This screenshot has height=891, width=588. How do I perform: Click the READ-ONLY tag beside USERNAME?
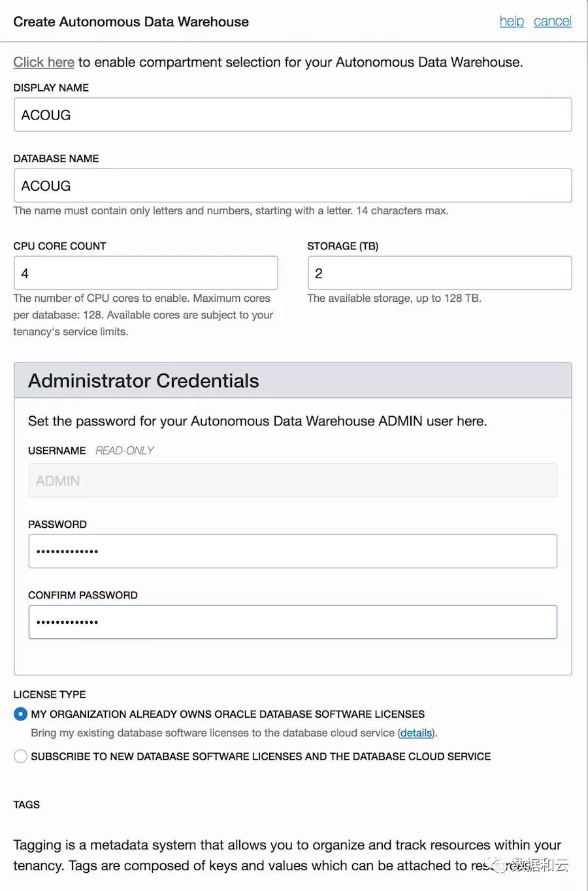coord(125,451)
